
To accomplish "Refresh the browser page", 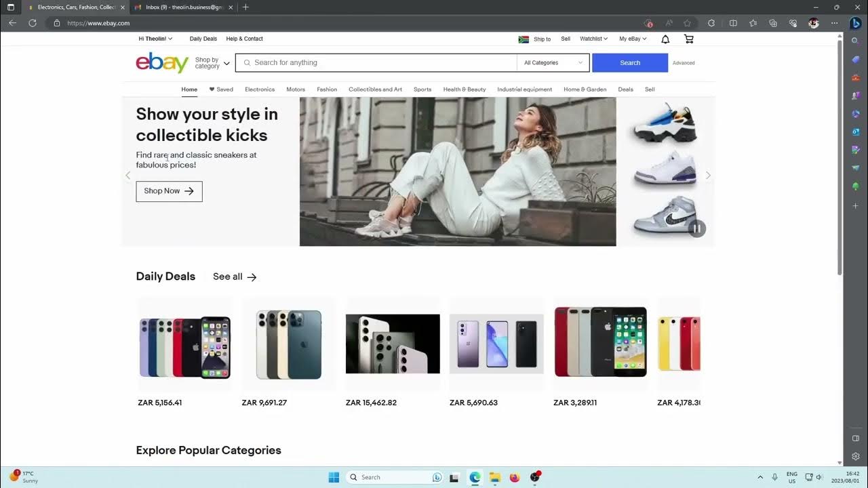I will (x=32, y=23).
